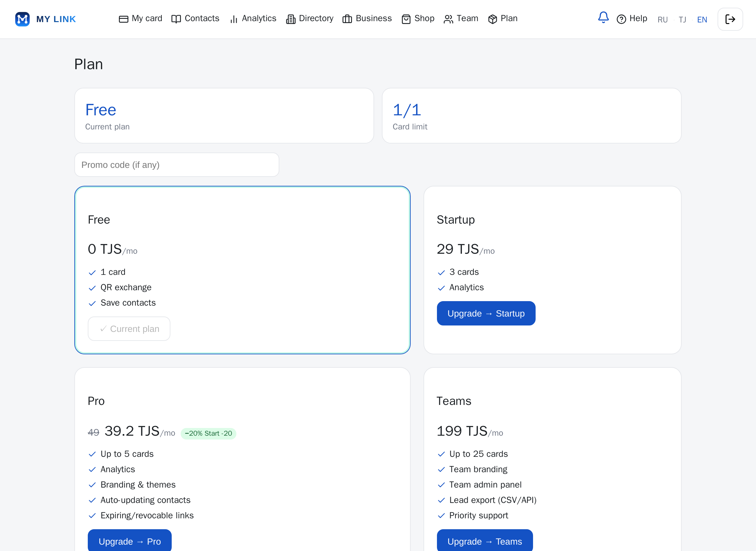Click the Help question mark icon
The image size is (756, 551).
pyautogui.click(x=621, y=19)
